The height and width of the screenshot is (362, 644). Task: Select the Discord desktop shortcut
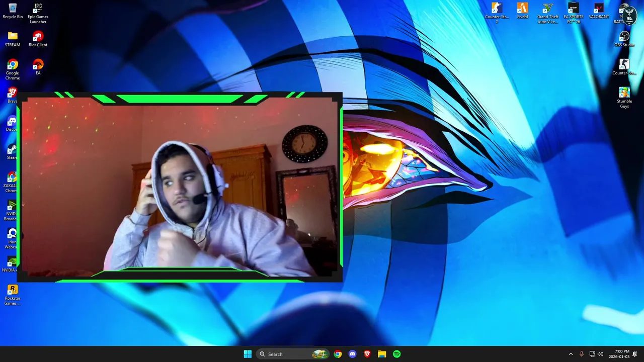pos(11,124)
